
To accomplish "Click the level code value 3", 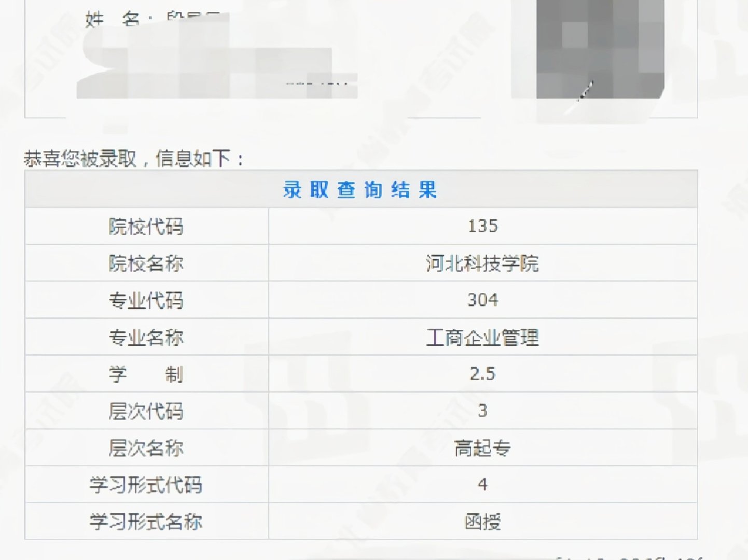I will pyautogui.click(x=483, y=410).
